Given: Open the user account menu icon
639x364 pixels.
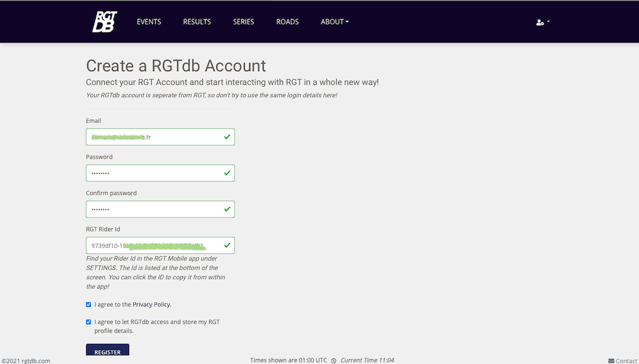Looking at the screenshot, I should pyautogui.click(x=542, y=22).
